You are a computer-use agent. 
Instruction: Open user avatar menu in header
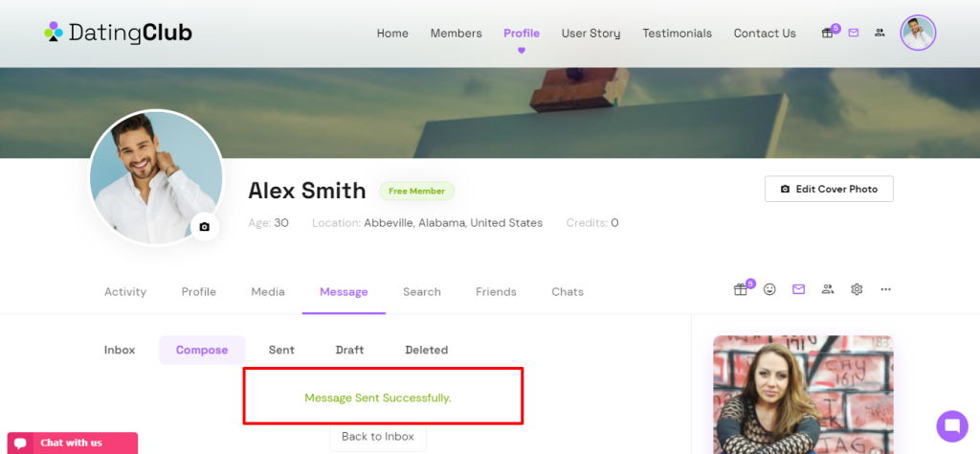pyautogui.click(x=918, y=33)
